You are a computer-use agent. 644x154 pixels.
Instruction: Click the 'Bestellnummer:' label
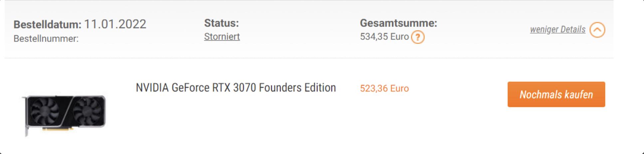point(46,39)
